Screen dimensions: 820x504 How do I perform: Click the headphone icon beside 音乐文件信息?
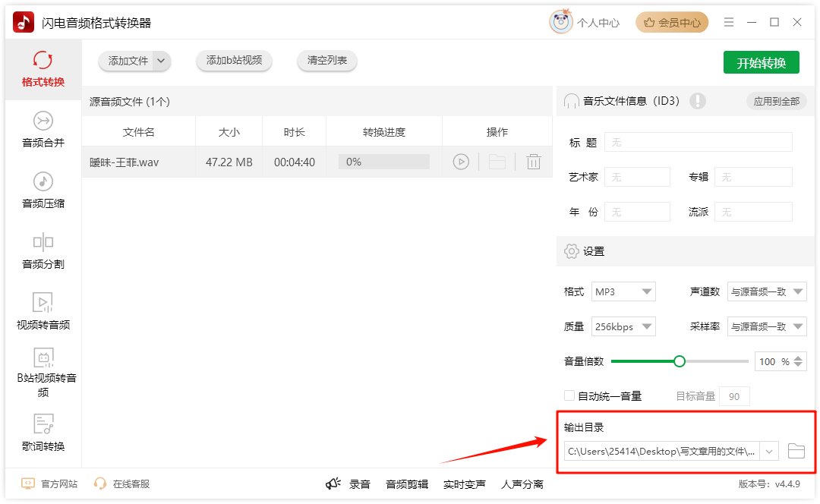572,101
